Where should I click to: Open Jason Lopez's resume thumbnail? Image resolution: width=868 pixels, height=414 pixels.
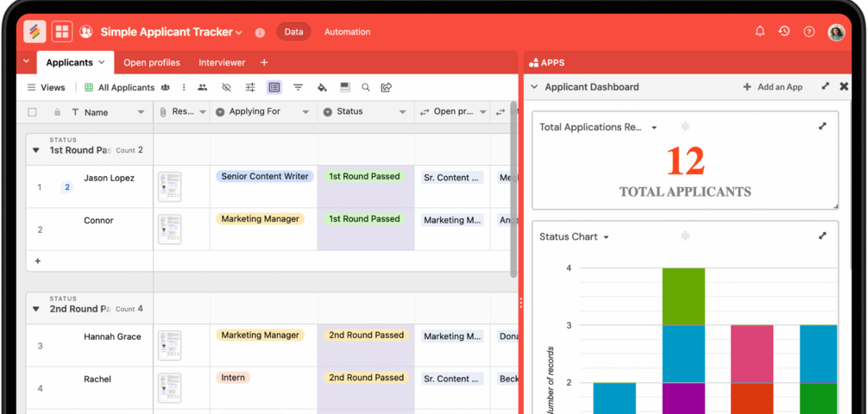[169, 186]
